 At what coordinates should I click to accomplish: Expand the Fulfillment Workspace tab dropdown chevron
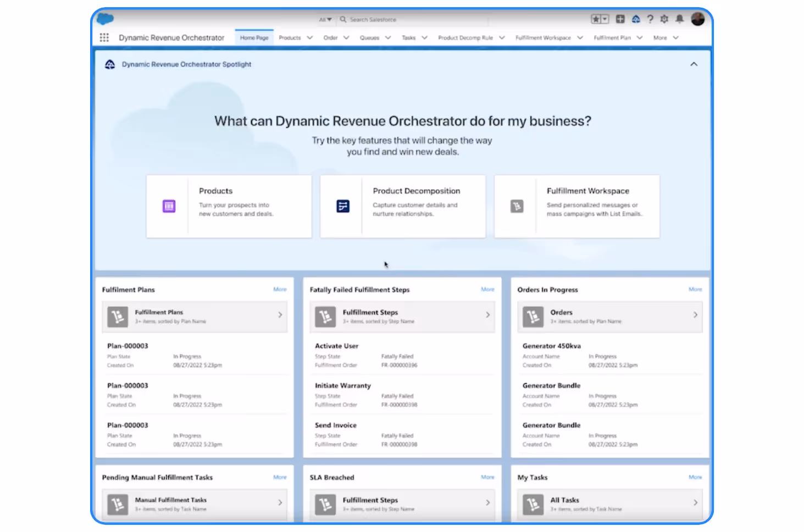click(x=580, y=38)
